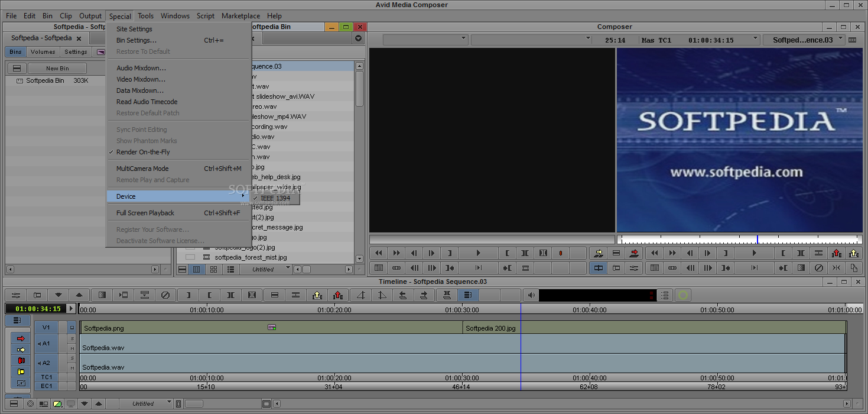Click red Record button under source monitor
868x414 pixels.
pos(560,253)
